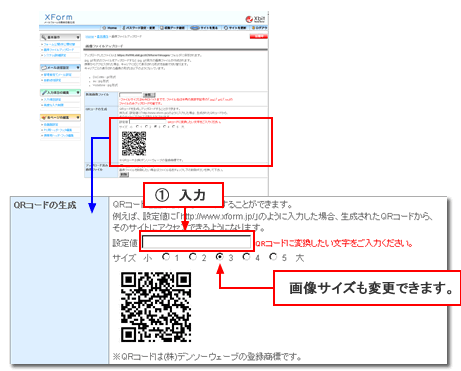This screenshot has height=371, width=461.
Task: Open the パスワード設定・変更 navigation item
Action: (140, 28)
